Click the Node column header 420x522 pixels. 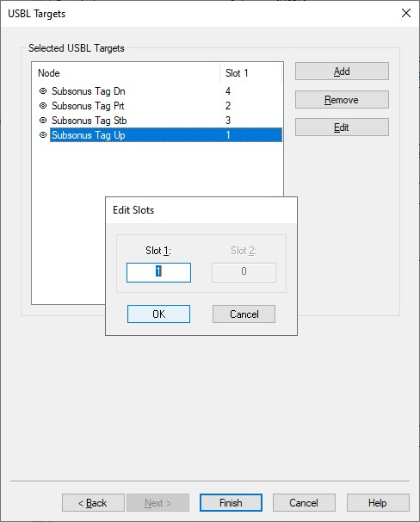tap(126, 73)
